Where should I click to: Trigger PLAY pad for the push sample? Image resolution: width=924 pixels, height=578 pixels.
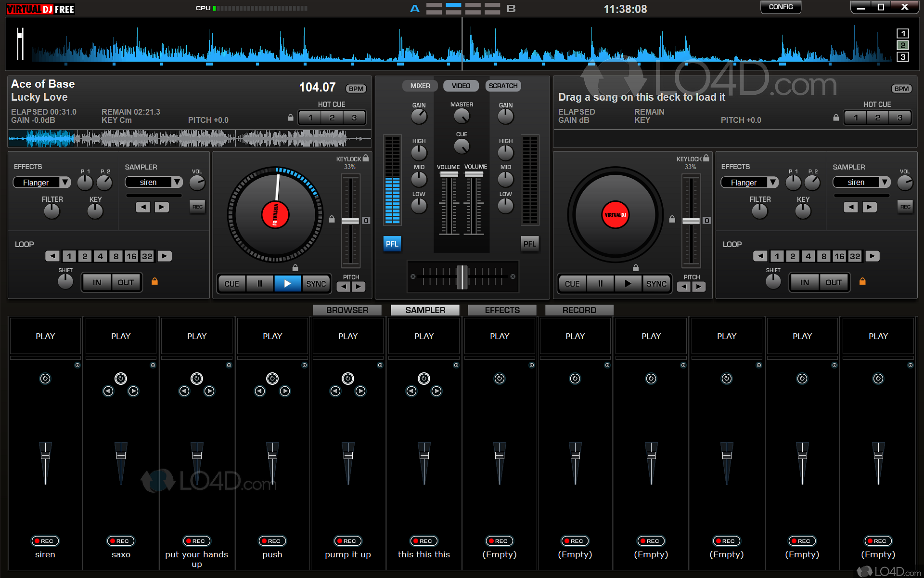click(272, 336)
